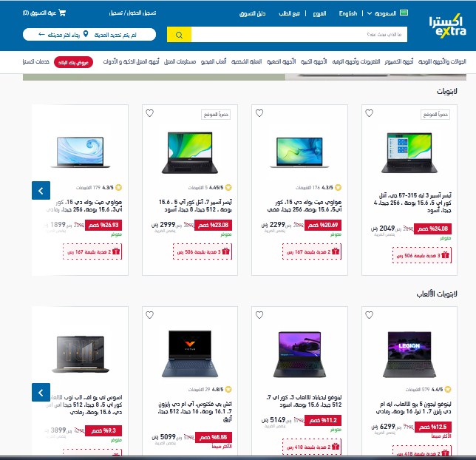The image size is (476, 460).
Task: Click the red Bank Albilad offers button
Action: coord(73,62)
